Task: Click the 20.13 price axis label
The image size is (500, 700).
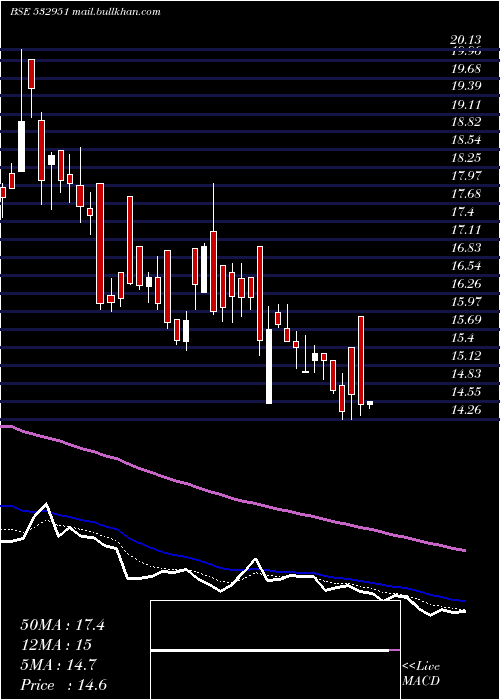Action: tap(467, 41)
